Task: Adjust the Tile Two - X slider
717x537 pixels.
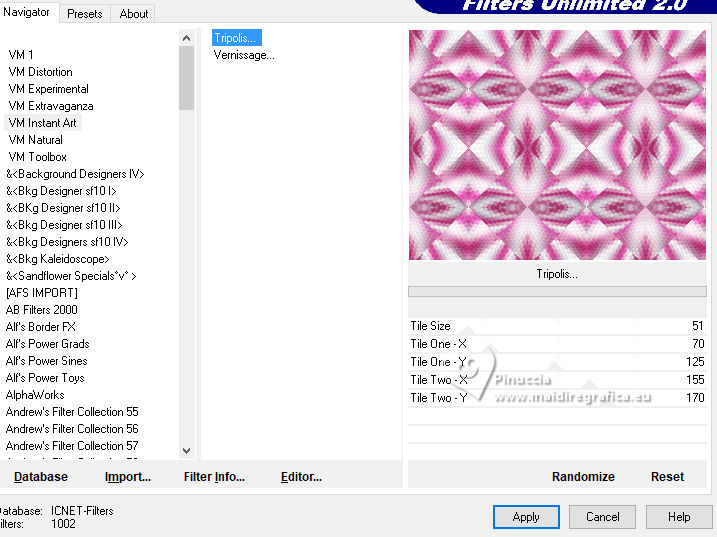Action: tap(557, 380)
